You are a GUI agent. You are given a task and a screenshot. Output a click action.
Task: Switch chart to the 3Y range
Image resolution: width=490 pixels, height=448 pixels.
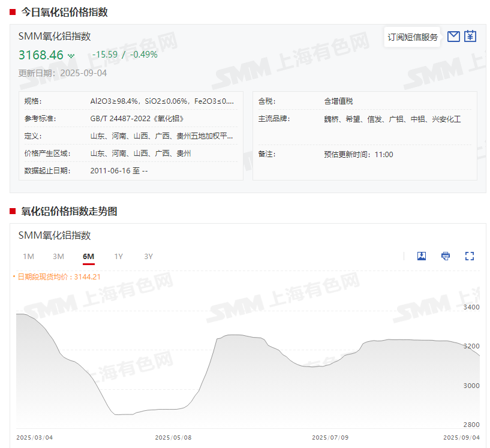[x=149, y=257]
